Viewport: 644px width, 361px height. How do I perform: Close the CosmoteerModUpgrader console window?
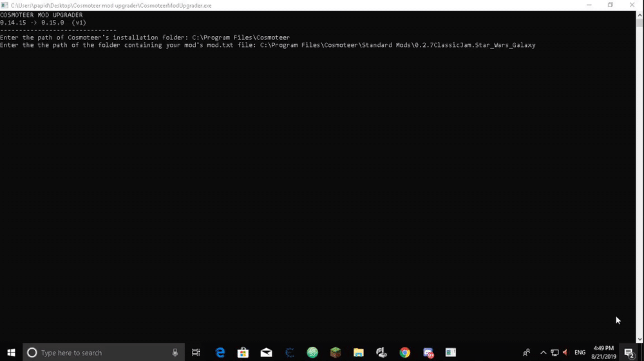pos(632,5)
